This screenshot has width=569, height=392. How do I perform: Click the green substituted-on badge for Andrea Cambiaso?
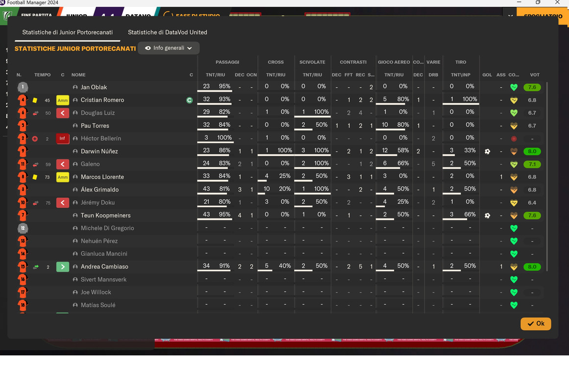[x=62, y=267]
